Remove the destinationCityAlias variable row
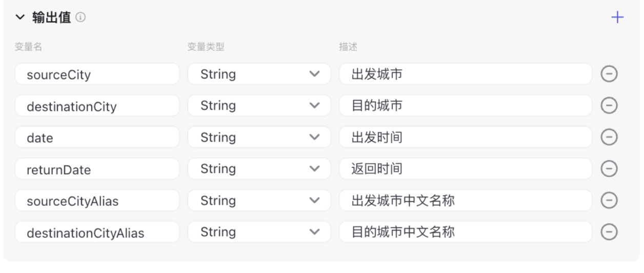Viewport: 644px width, 273px height. click(609, 232)
